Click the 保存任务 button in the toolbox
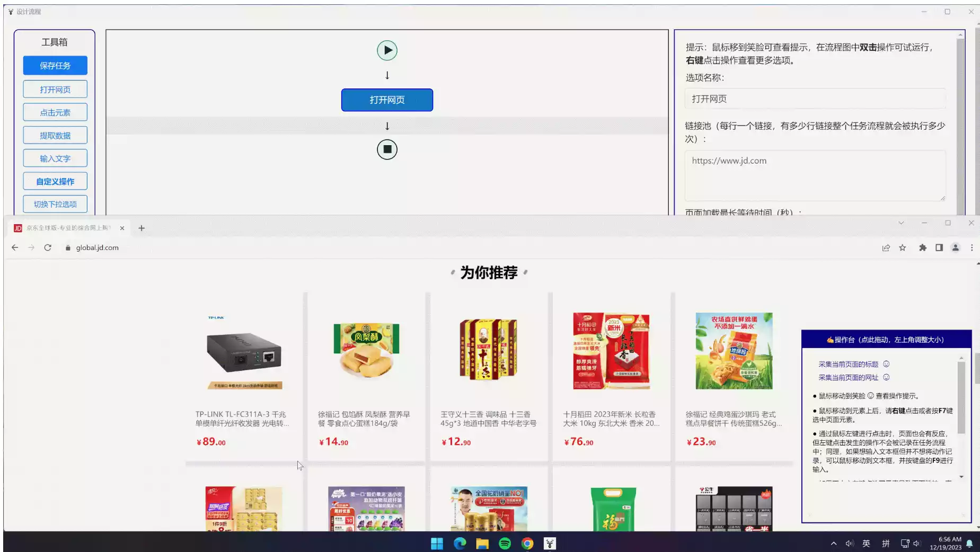 click(x=55, y=66)
